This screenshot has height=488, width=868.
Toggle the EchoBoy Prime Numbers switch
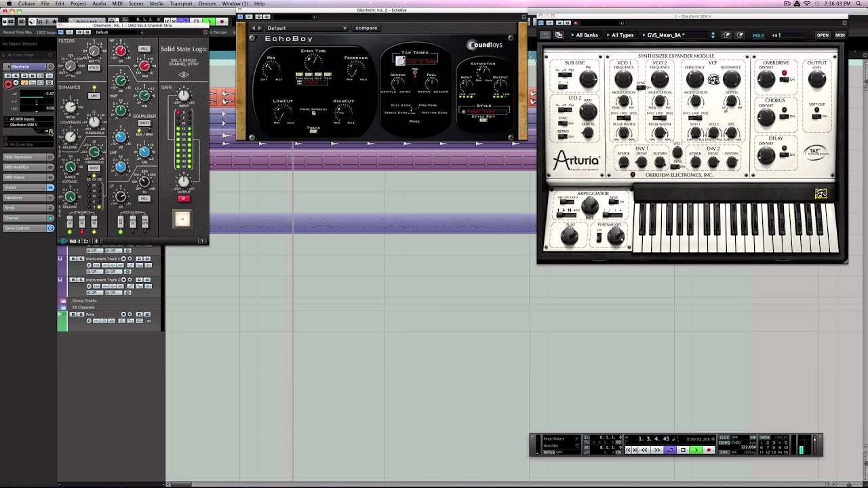(313, 113)
